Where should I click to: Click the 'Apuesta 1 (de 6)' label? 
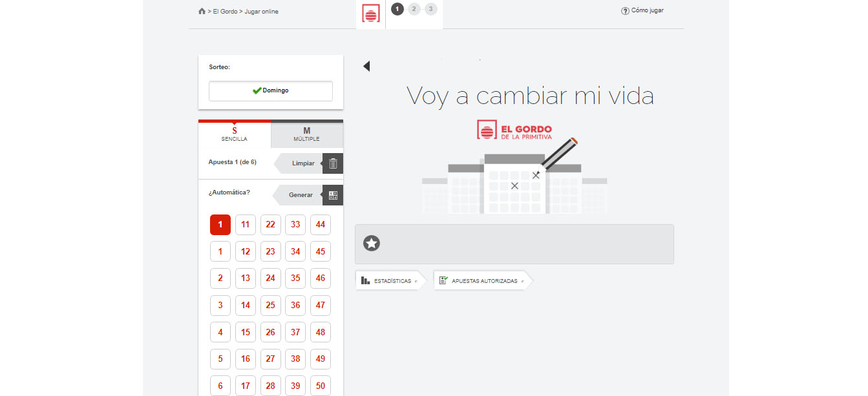[x=233, y=162]
